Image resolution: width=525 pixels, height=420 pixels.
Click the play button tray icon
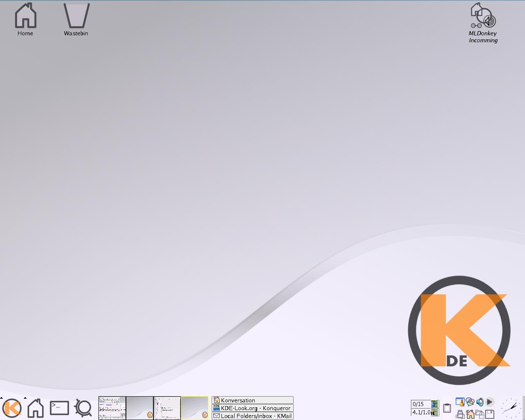pos(490,402)
